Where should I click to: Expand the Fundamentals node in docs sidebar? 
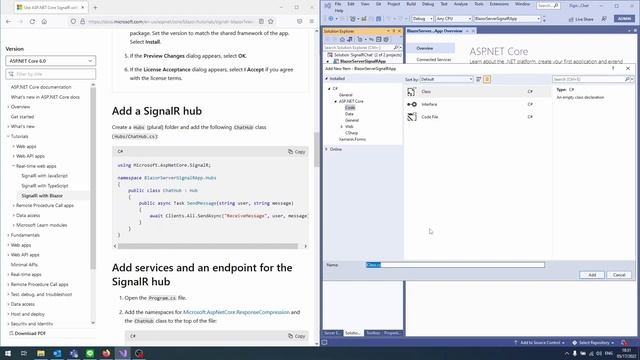8,235
